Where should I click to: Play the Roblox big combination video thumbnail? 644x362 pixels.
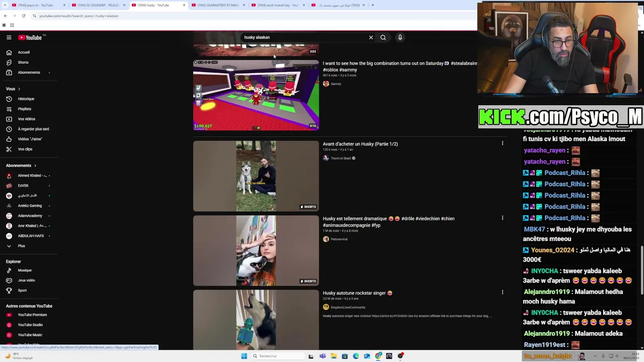click(256, 95)
